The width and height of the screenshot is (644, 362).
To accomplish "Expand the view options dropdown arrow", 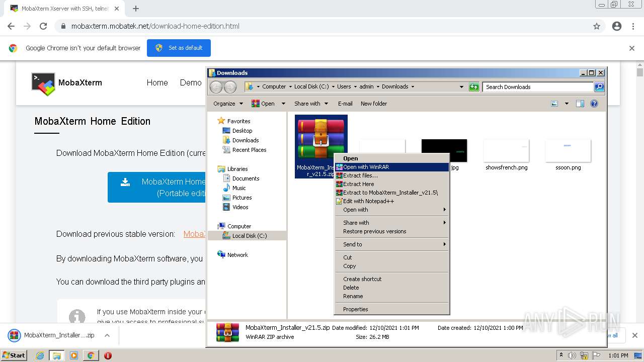I will (567, 104).
